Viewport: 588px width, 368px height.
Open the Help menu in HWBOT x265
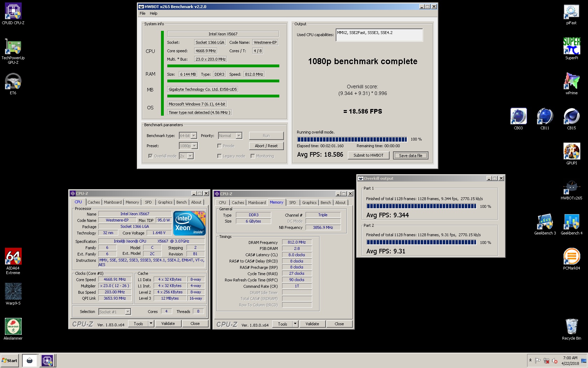(154, 13)
